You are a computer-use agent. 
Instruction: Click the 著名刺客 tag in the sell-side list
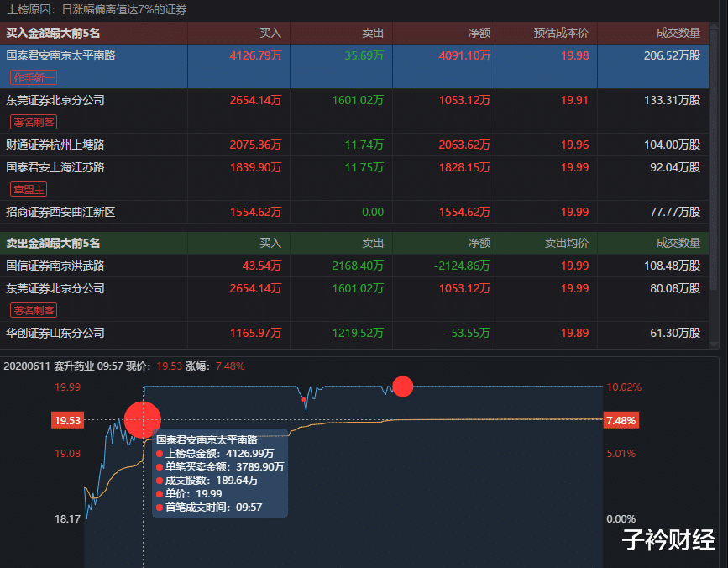click(34, 310)
